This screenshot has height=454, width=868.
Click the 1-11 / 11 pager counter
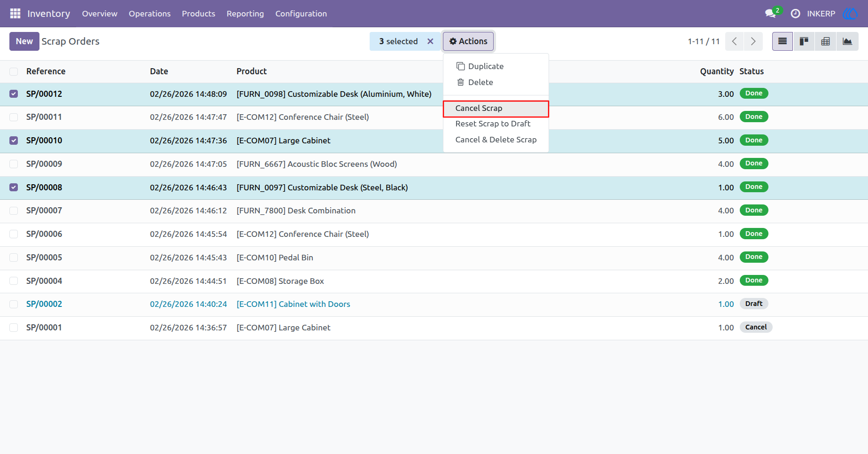coord(704,41)
